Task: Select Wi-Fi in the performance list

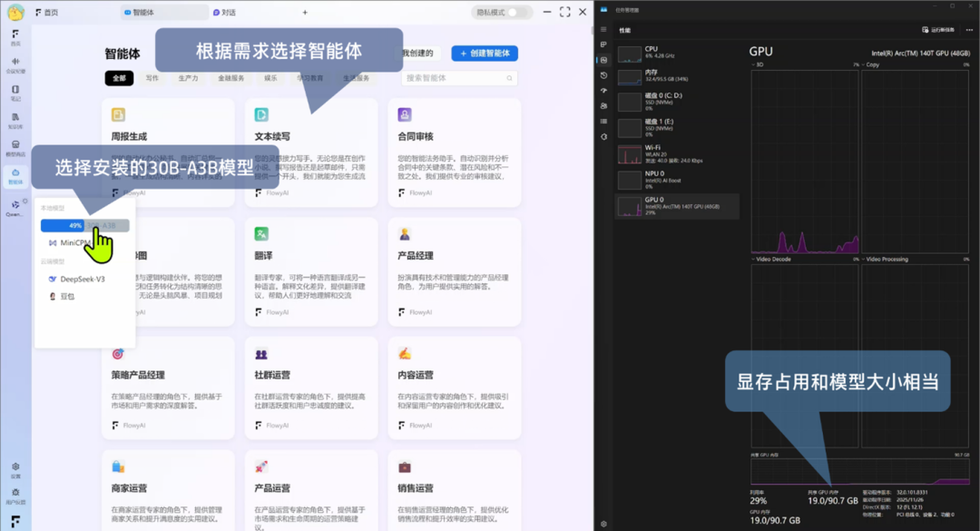Action: click(677, 154)
